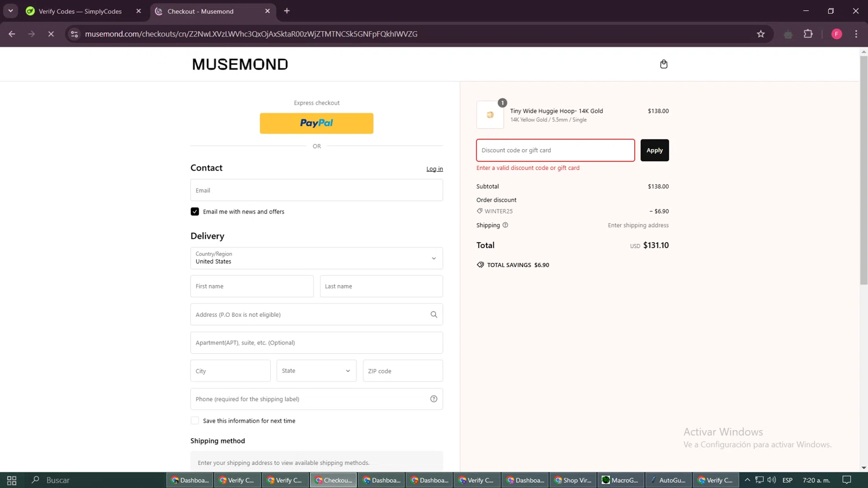Viewport: 868px width, 488px height.
Task: Open the Extensions puzzle icon
Action: pos(808,34)
